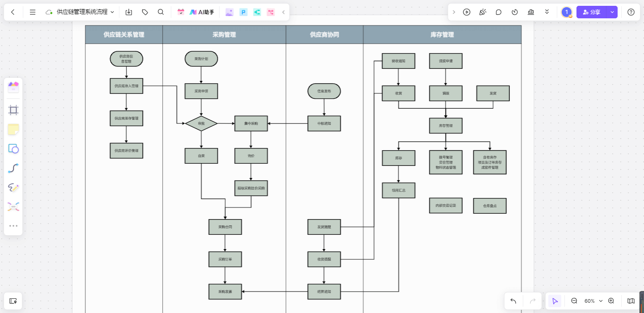Click the search magnifier icon
This screenshot has width=644, height=313.
(161, 12)
